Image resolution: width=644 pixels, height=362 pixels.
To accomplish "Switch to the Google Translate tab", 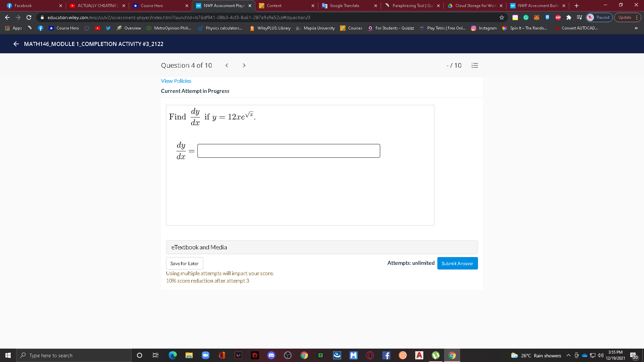I will (344, 6).
